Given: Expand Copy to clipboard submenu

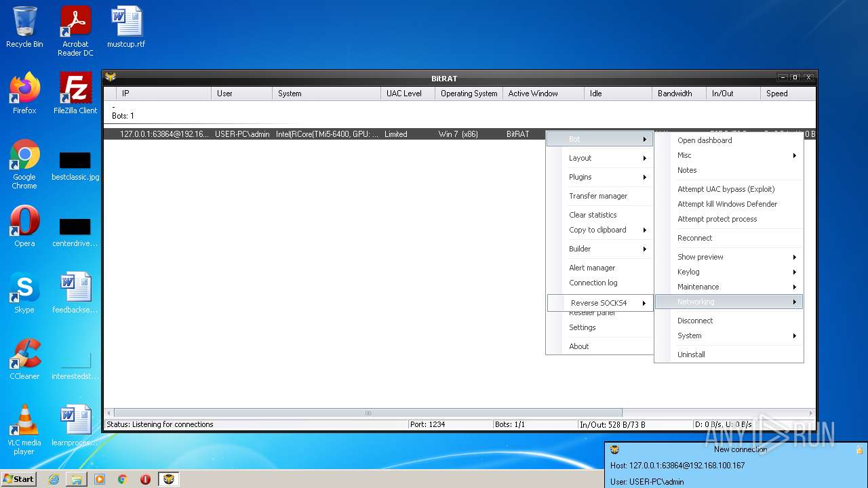Looking at the screenshot, I should [x=599, y=230].
